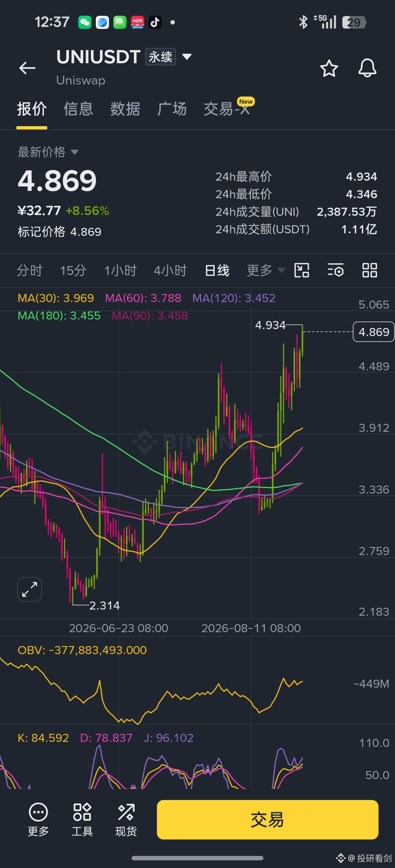395x868 pixels.
Task: Tap the 2026-08-11 08:00 date label
Action: (251, 628)
